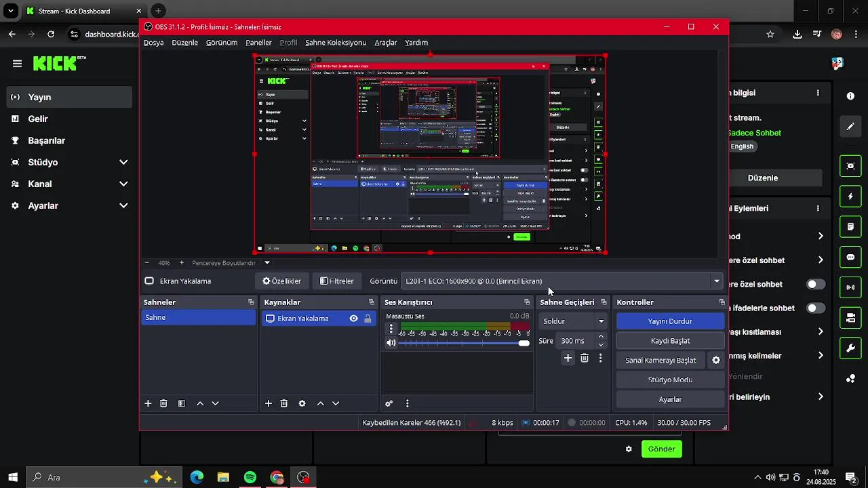Image resolution: width=868 pixels, height=488 pixels.
Task: Click Kaydı Başlat to start recording
Action: click(670, 341)
